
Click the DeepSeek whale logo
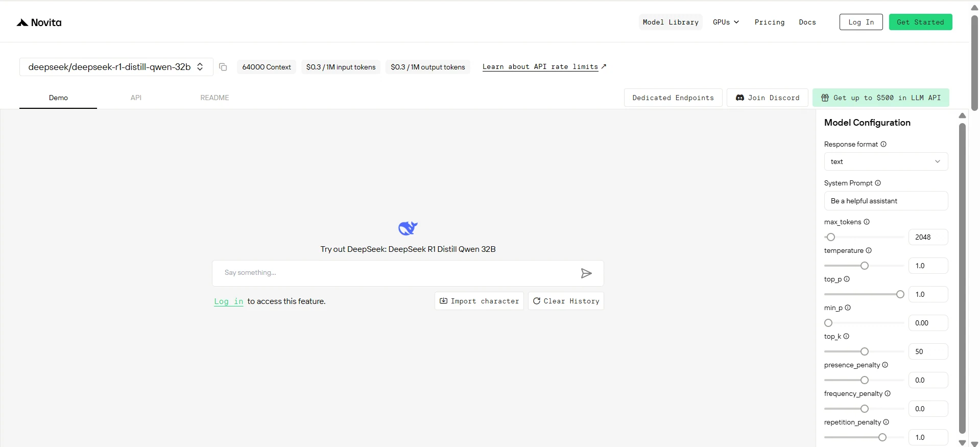click(408, 228)
